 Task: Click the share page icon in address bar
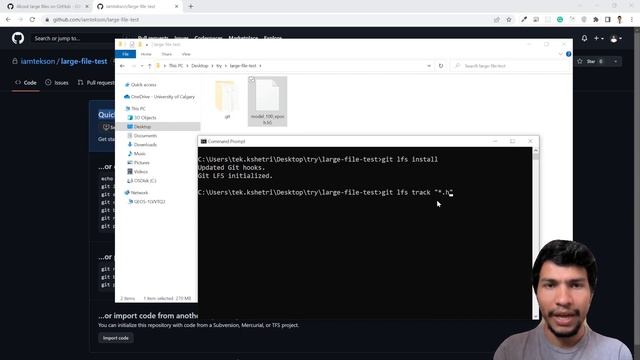point(497,19)
